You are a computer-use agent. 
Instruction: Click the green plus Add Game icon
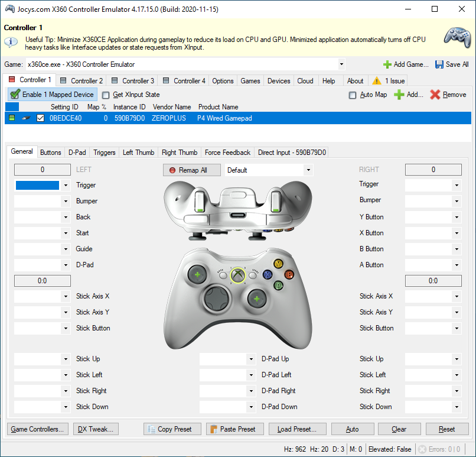(387, 64)
